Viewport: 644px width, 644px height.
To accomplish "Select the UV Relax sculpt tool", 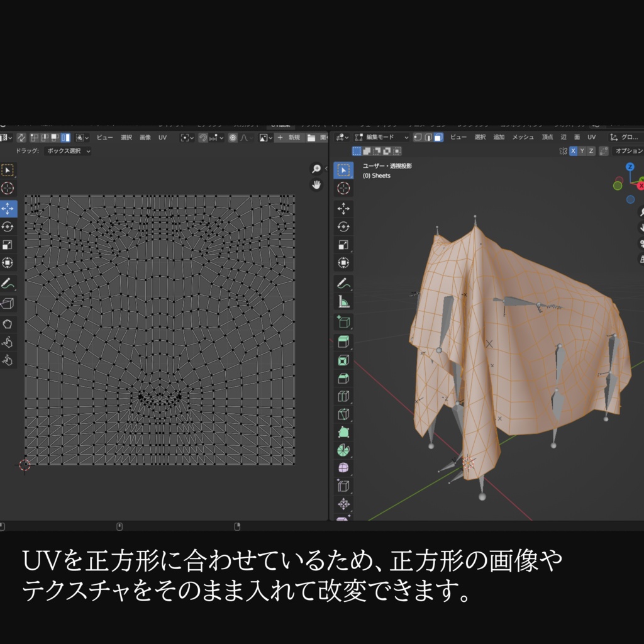I will click(8, 342).
